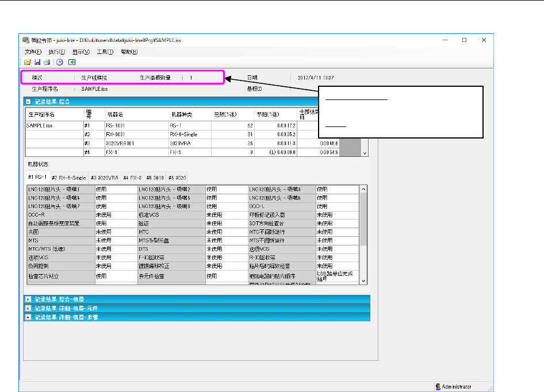
Task: Expand the 记录结果 详细-机器-元件 section
Action: point(28,308)
